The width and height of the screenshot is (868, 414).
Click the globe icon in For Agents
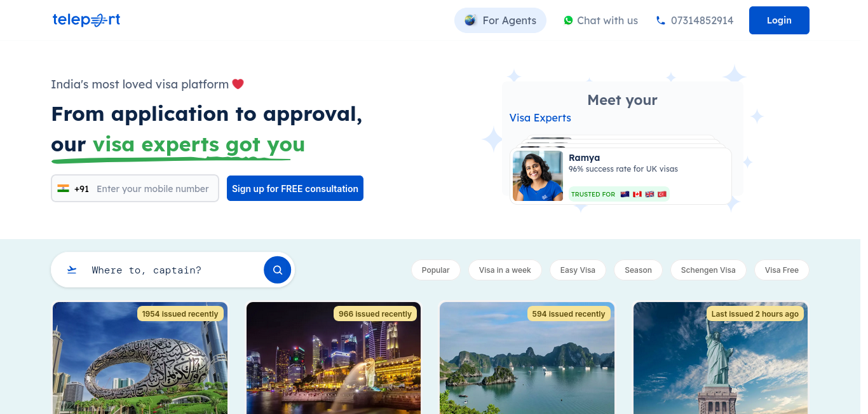click(470, 20)
